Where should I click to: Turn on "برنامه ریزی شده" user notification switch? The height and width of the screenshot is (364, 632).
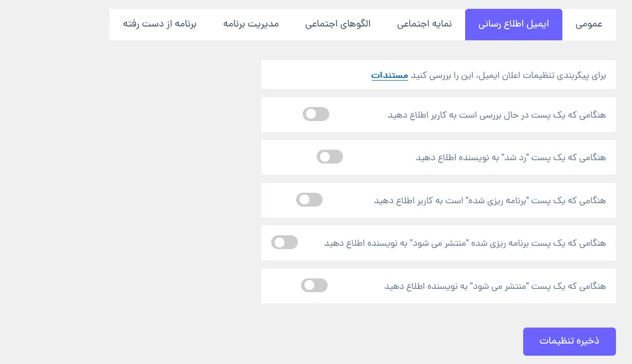click(x=309, y=199)
